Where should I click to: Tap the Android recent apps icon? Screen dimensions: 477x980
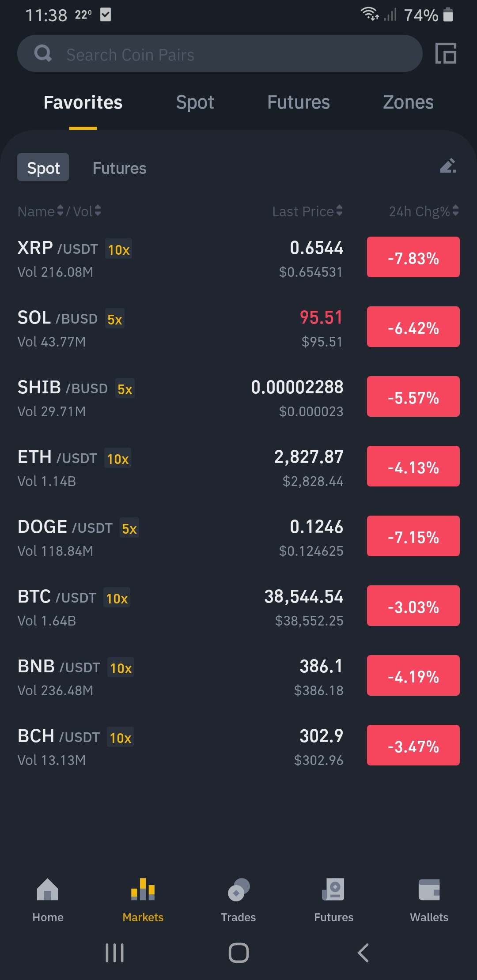pyautogui.click(x=114, y=953)
